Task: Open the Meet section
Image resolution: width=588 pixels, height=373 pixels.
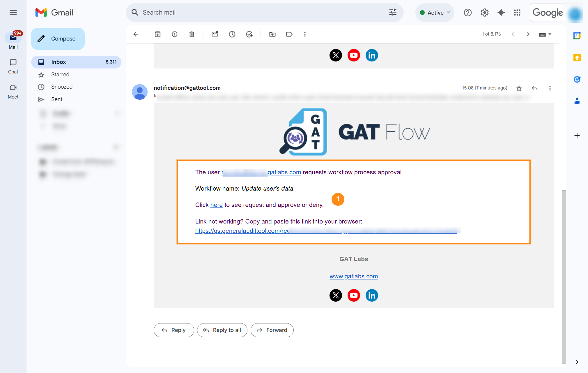Action: click(x=13, y=92)
